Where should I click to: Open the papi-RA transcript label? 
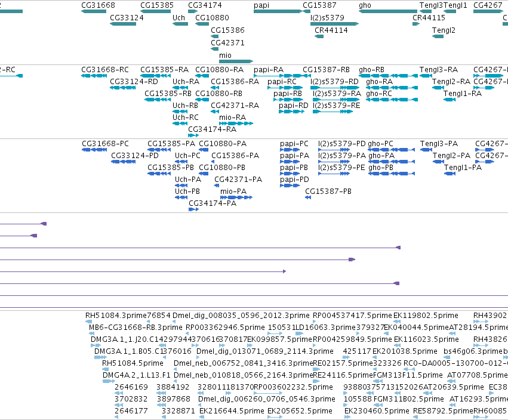(x=269, y=70)
